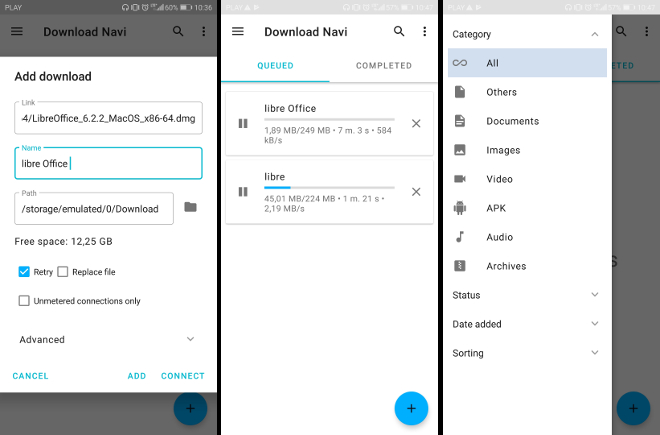Click the libre Office download title
The image size is (660, 435).
[x=290, y=109]
